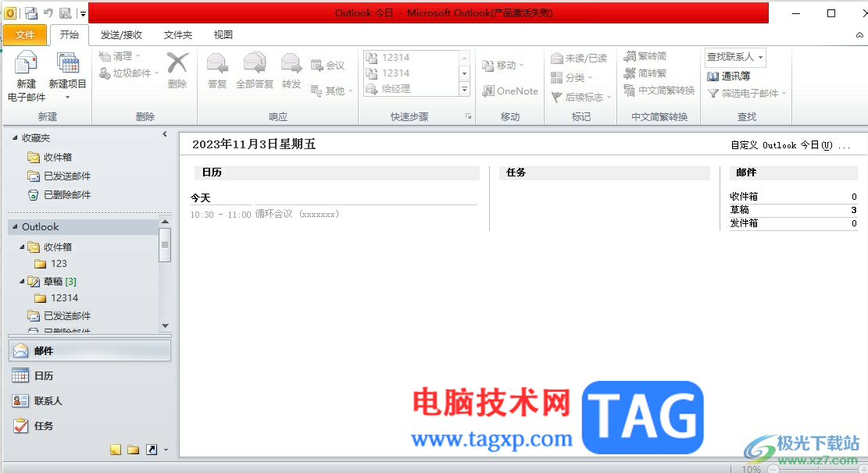The height and width of the screenshot is (473, 868).
Task: Select 已删除邮件 in Favorites
Action: tap(59, 194)
